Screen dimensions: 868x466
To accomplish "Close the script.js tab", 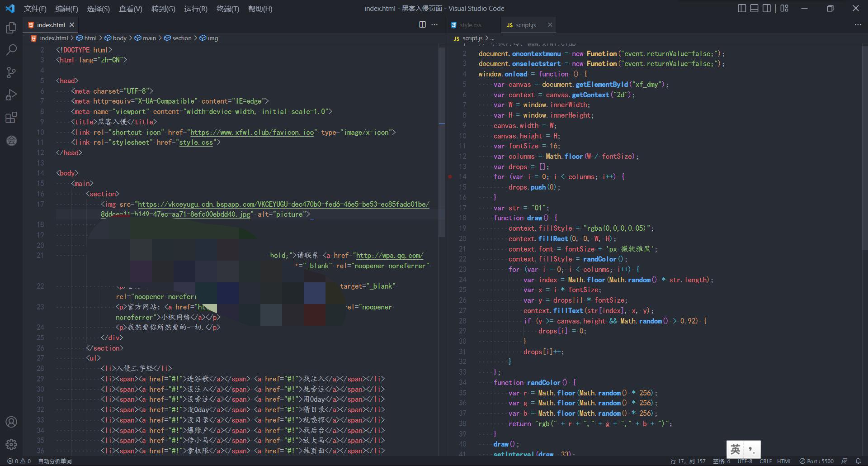I will (x=550, y=25).
